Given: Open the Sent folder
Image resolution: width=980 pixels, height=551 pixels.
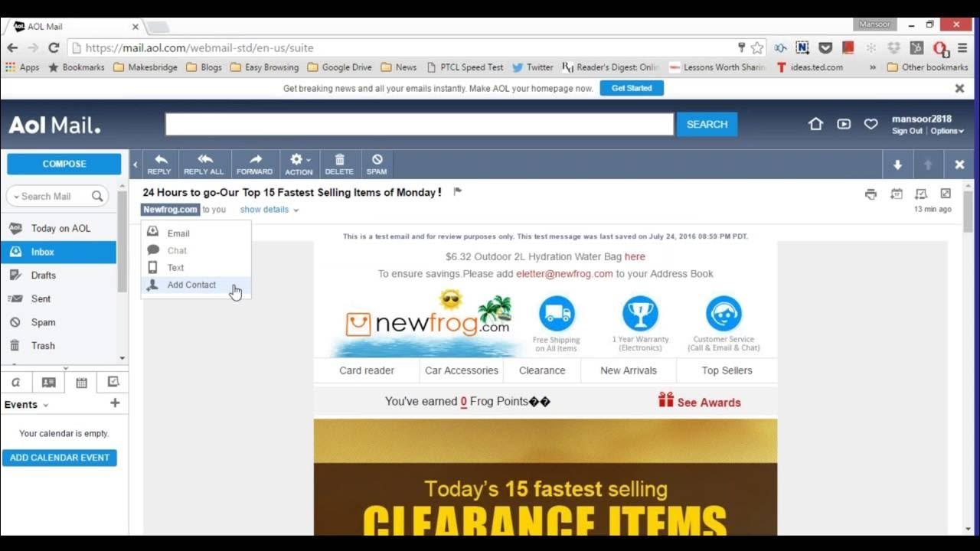Looking at the screenshot, I should [58, 298].
